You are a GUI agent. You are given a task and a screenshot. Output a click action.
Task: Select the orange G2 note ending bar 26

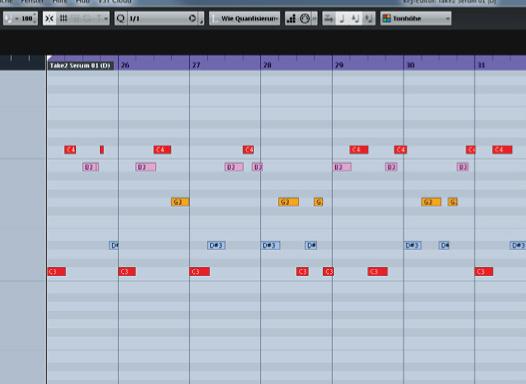(180, 202)
